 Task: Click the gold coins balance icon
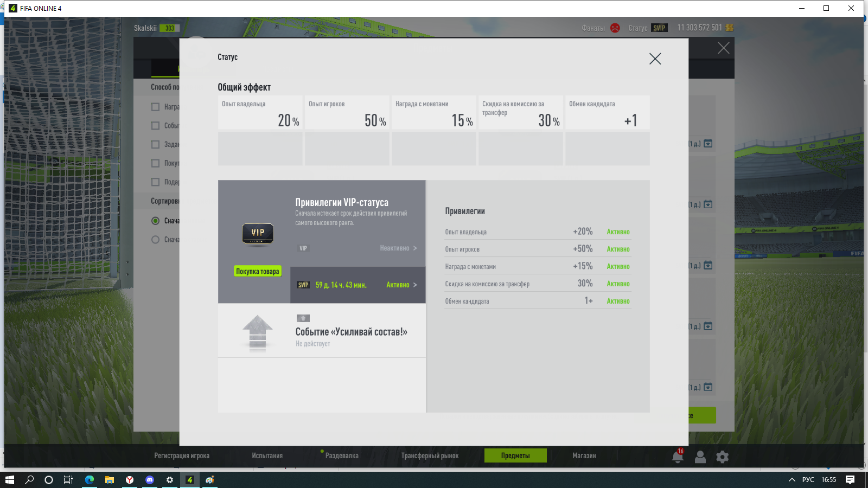coord(730,28)
